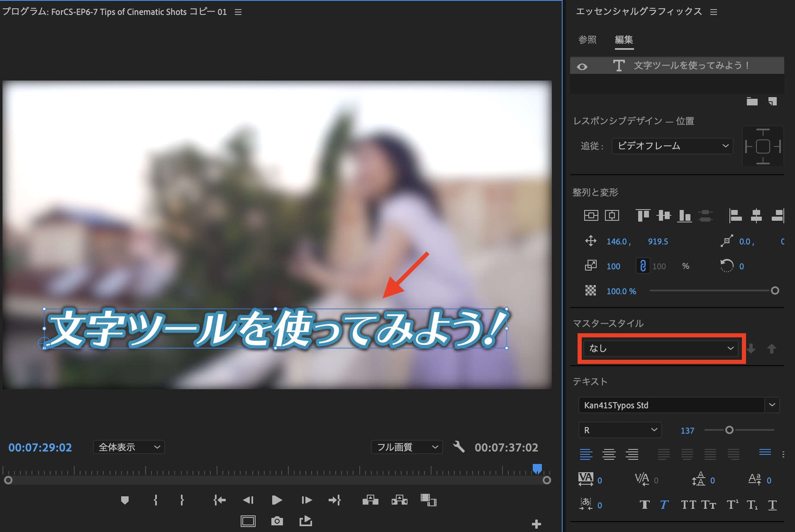The height and width of the screenshot is (532, 795).
Task: Open the Master Style なし dropdown
Action: pyautogui.click(x=661, y=349)
